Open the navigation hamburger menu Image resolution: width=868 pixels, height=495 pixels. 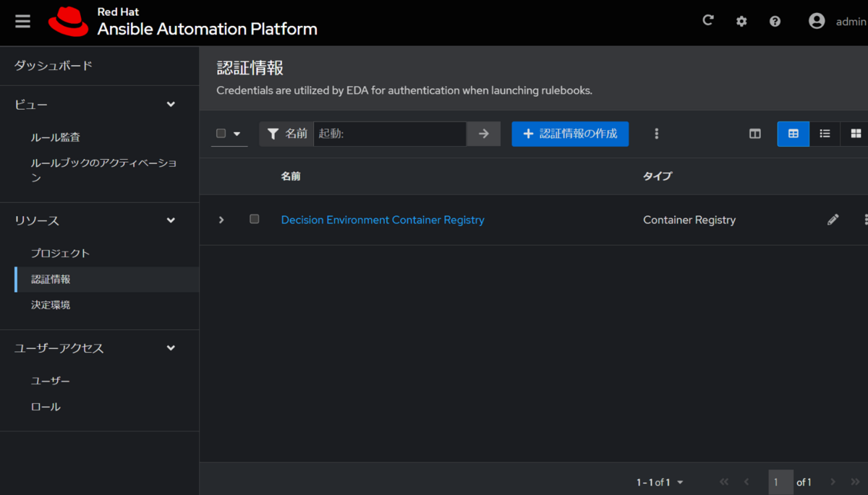22,20
